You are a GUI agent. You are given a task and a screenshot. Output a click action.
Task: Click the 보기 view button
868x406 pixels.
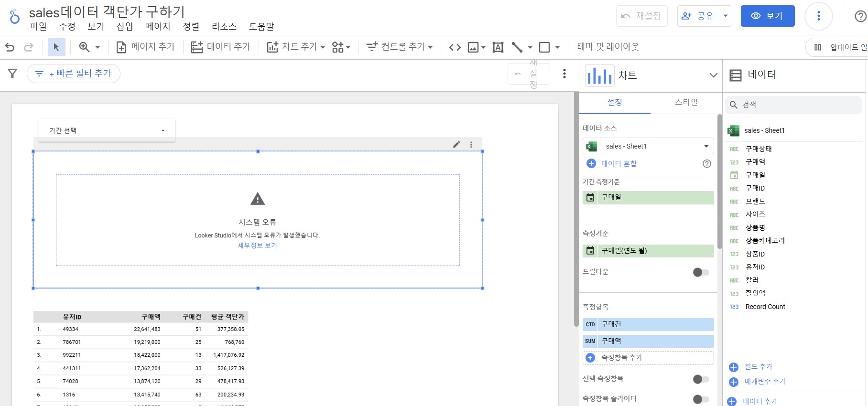[x=768, y=16]
